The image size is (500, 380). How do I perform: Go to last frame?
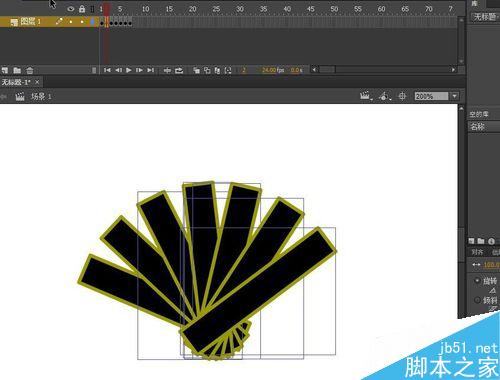tap(151, 70)
